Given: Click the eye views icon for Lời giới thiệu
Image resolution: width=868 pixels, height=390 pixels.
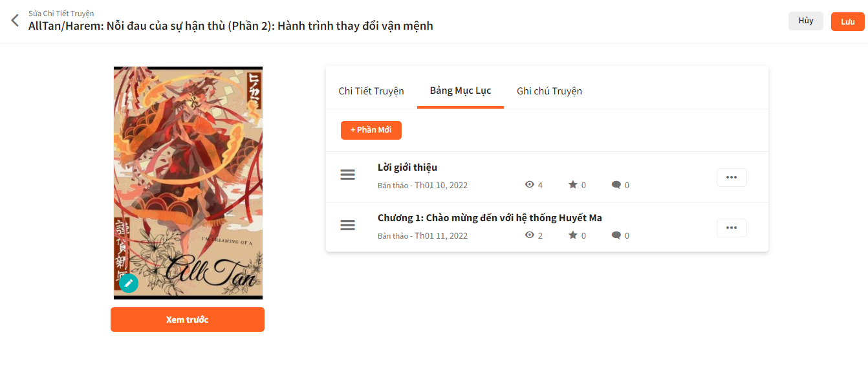Looking at the screenshot, I should click(530, 185).
